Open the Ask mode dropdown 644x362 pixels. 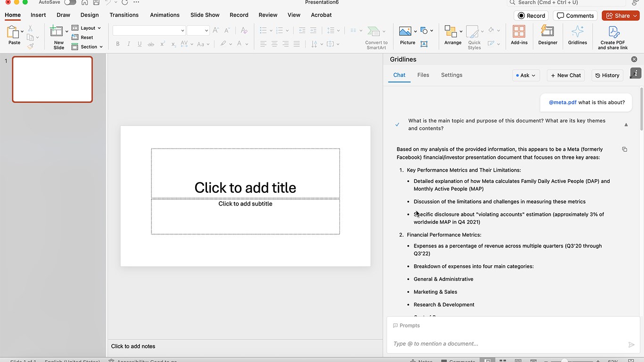(526, 75)
